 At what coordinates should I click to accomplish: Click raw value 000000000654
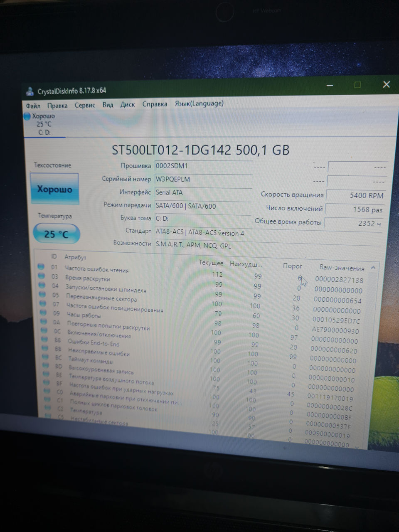click(337, 300)
